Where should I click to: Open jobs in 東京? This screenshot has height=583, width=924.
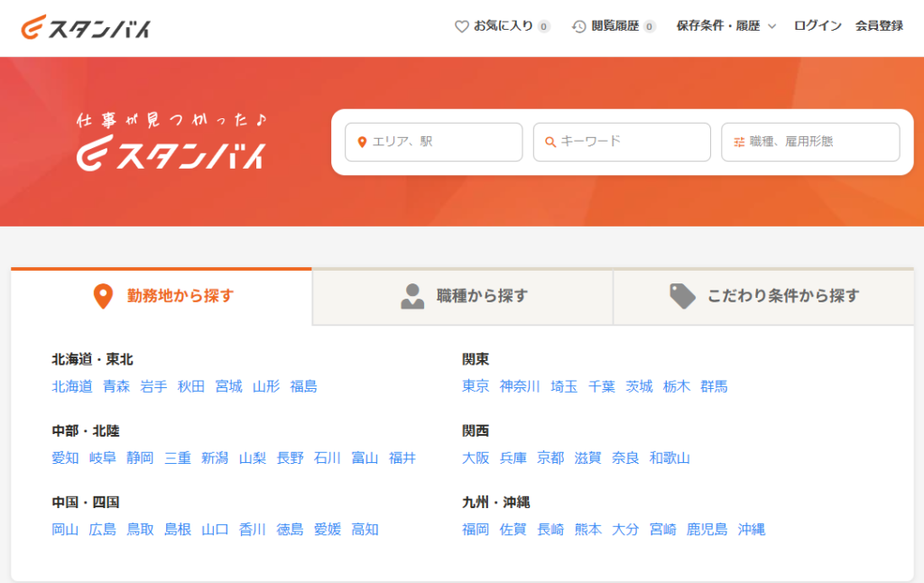tap(476, 386)
